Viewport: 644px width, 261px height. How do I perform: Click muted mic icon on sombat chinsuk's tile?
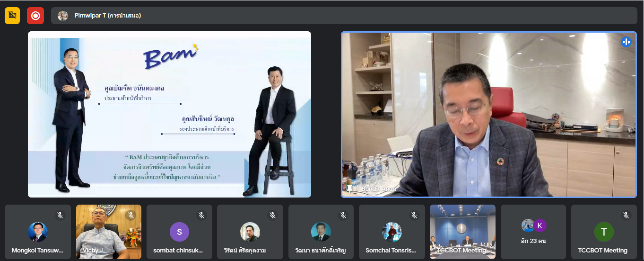[x=201, y=216]
